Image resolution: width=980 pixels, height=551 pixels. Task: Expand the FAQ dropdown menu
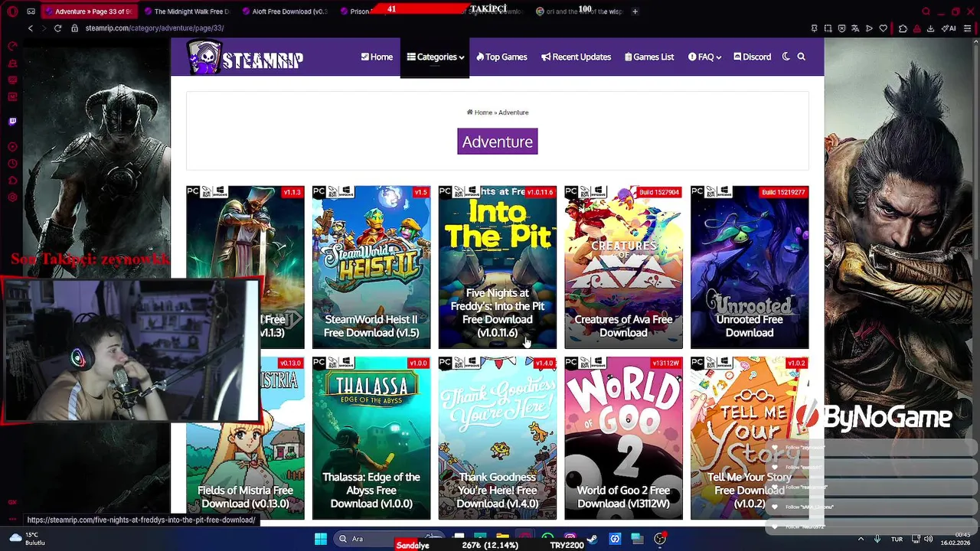coord(704,57)
